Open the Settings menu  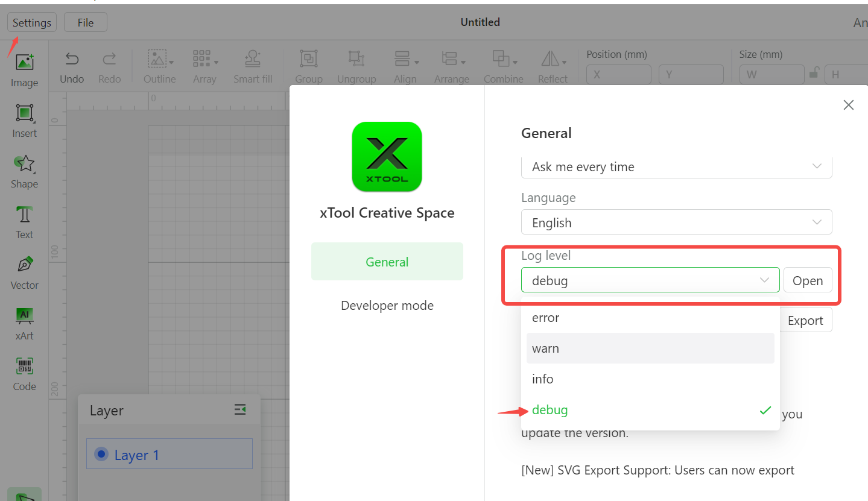point(32,22)
